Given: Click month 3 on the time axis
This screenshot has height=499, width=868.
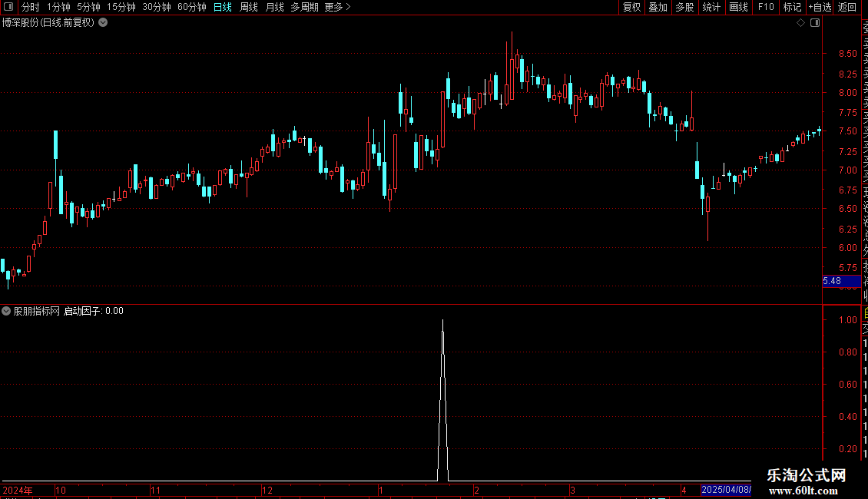Looking at the screenshot, I should click(572, 490).
